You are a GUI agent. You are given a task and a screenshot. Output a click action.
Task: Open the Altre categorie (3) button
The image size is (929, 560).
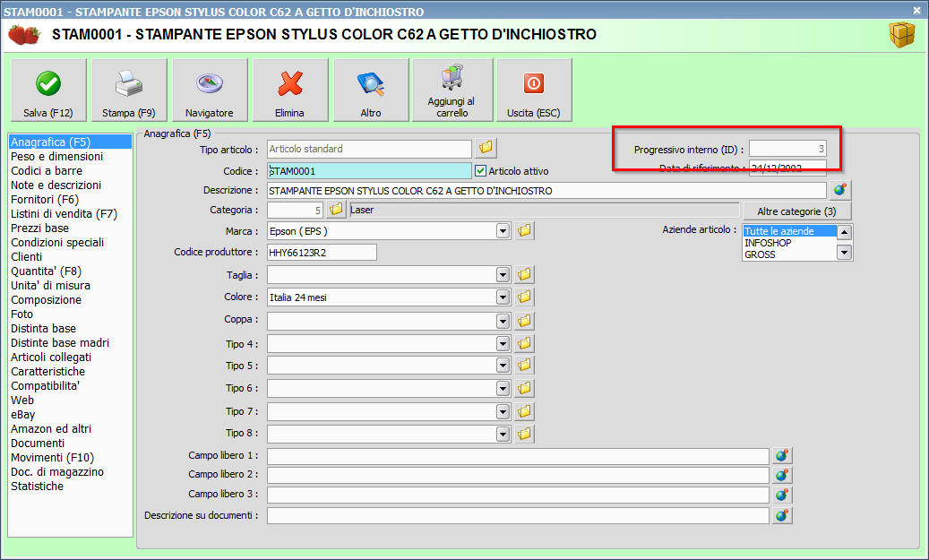797,211
